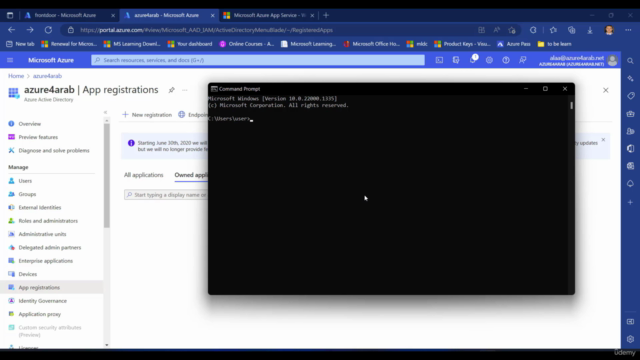This screenshot has width=640, height=360.
Task: Click the Edge sidebar search icon
Action: coord(631,61)
